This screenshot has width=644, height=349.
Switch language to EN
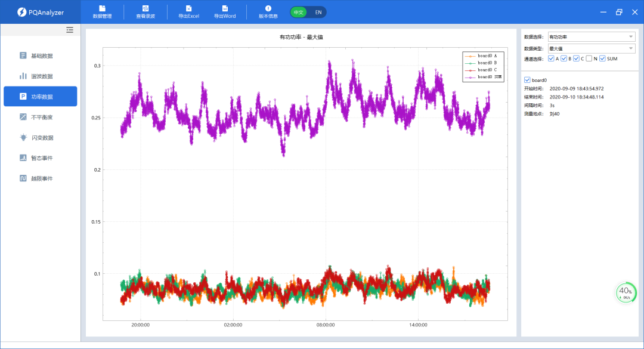318,13
